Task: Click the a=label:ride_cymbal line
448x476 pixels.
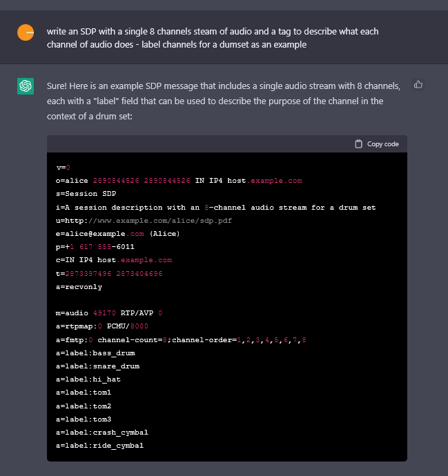Action: pyautogui.click(x=99, y=446)
